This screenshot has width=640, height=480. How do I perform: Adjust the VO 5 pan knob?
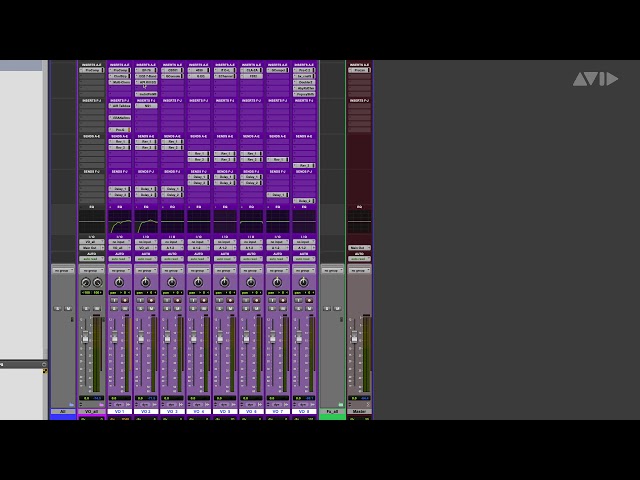pyautogui.click(x=224, y=282)
